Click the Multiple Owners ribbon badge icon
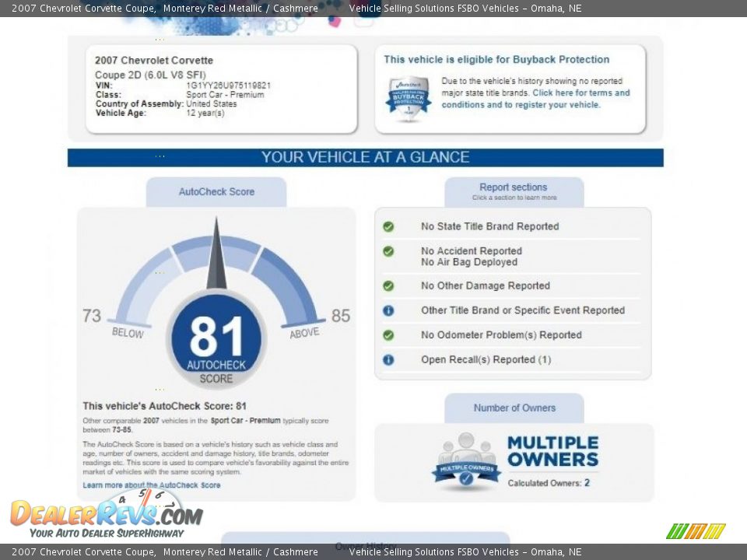The height and width of the screenshot is (560, 747). (466, 462)
